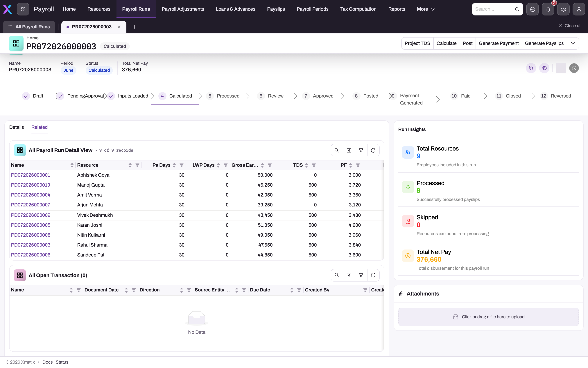588x368 pixels.
Task: Open the user profile icon
Action: (x=579, y=9)
